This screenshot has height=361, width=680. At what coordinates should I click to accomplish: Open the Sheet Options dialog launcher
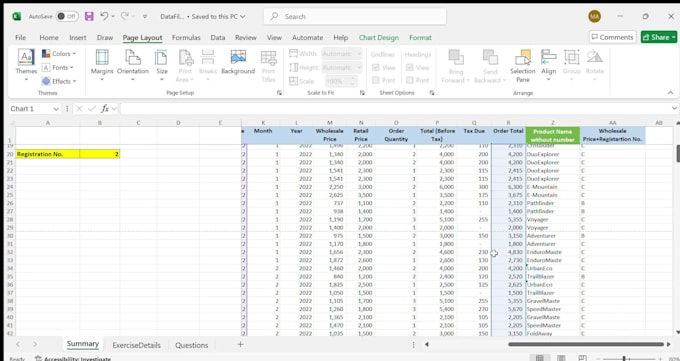tap(432, 93)
